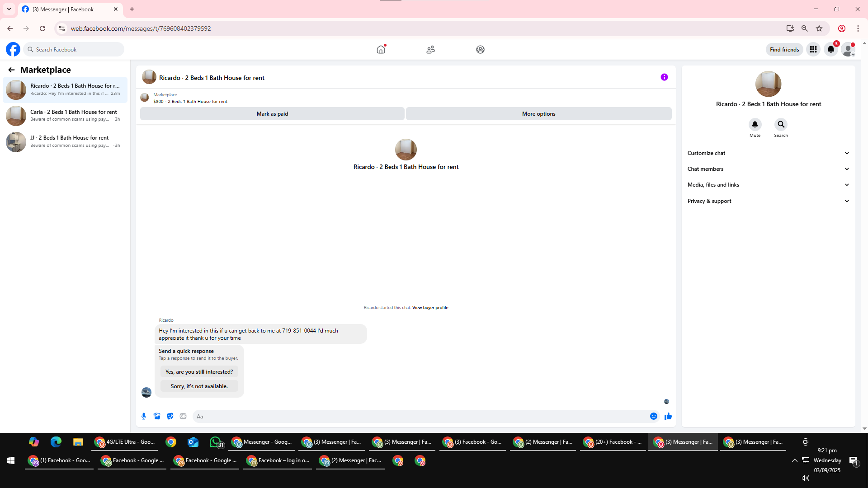This screenshot has width=868, height=488.
Task: Show hidden system tray icons
Action: click(794, 460)
